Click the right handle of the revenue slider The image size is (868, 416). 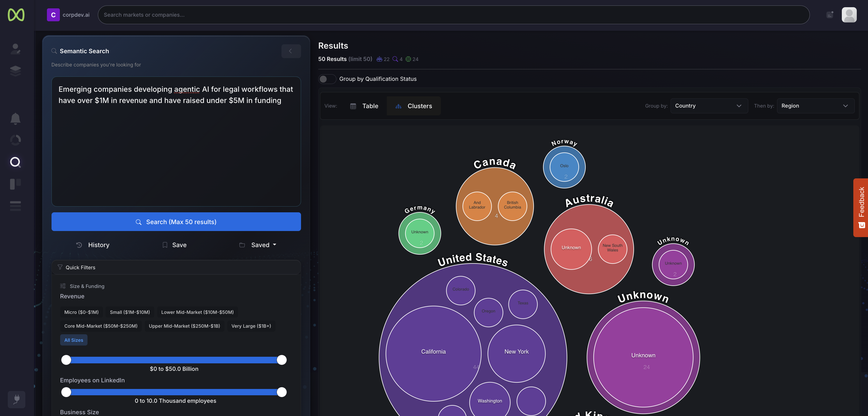(x=282, y=360)
